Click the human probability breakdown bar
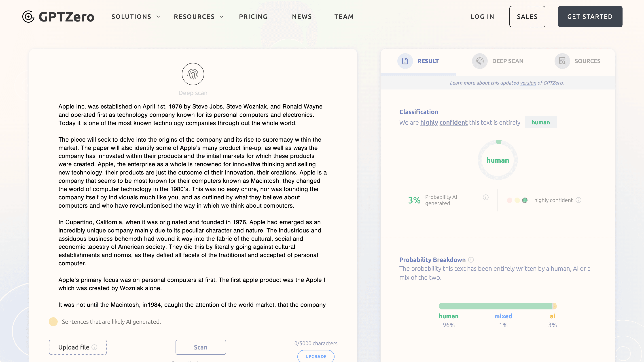Image resolution: width=644 pixels, height=362 pixels. tap(495, 306)
